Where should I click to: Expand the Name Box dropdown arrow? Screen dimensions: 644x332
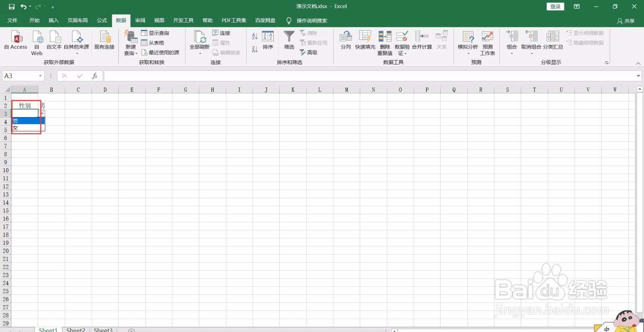[40, 76]
